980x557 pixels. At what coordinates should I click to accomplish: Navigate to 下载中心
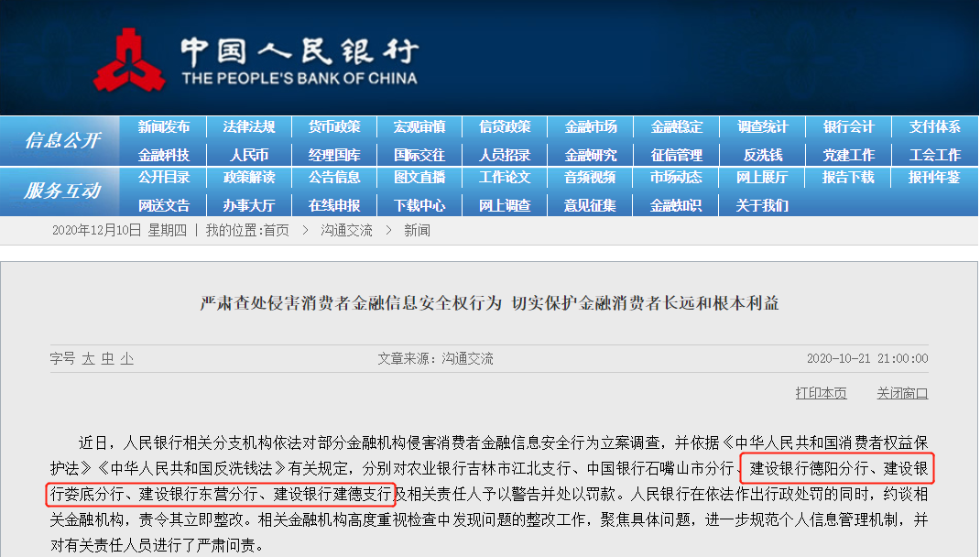coord(419,206)
